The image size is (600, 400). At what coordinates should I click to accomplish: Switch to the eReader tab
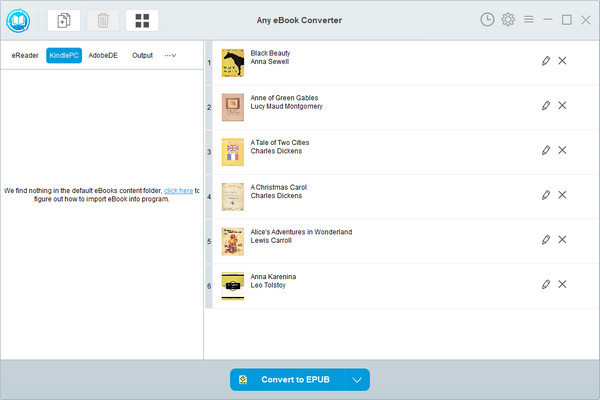pos(25,56)
